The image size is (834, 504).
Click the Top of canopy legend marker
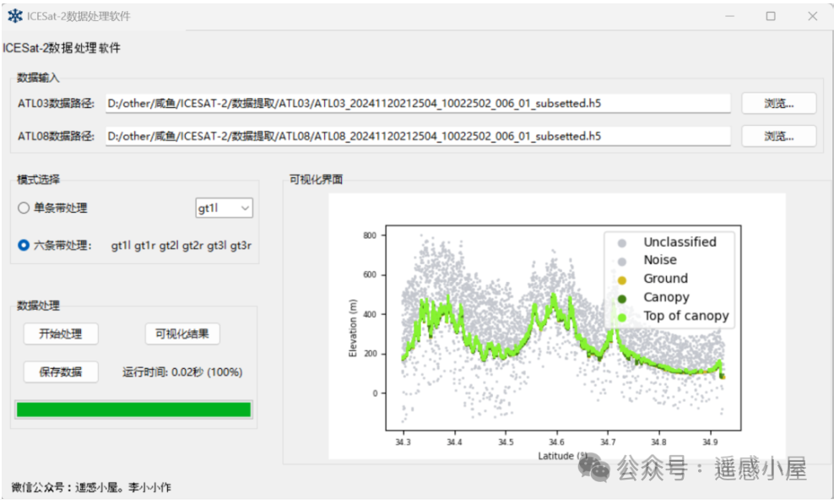[622, 317]
